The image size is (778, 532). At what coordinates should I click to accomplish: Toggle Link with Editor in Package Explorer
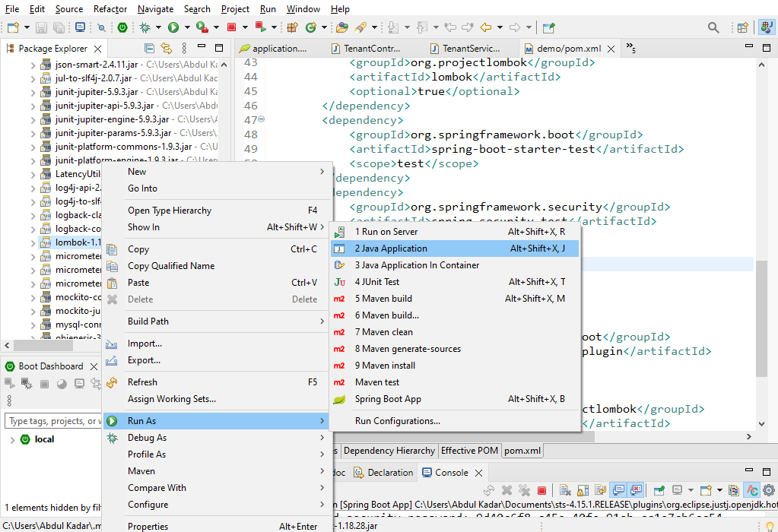coord(167,48)
